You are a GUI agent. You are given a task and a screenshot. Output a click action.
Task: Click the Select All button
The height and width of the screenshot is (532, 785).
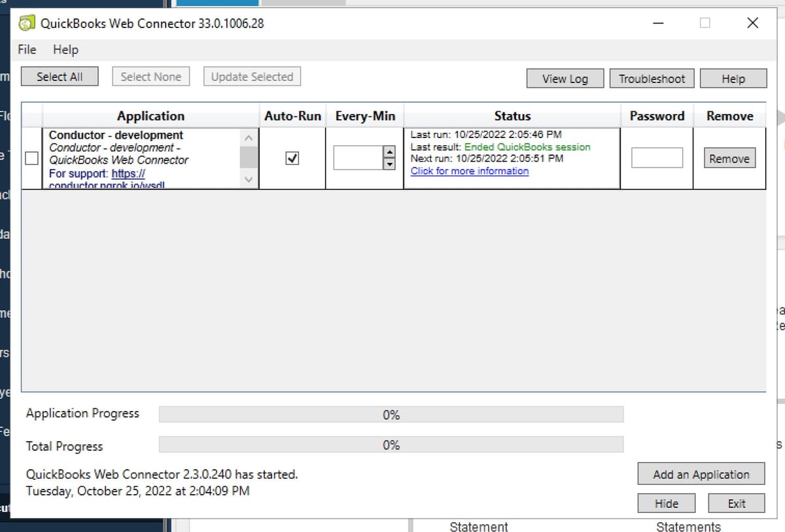pos(59,76)
